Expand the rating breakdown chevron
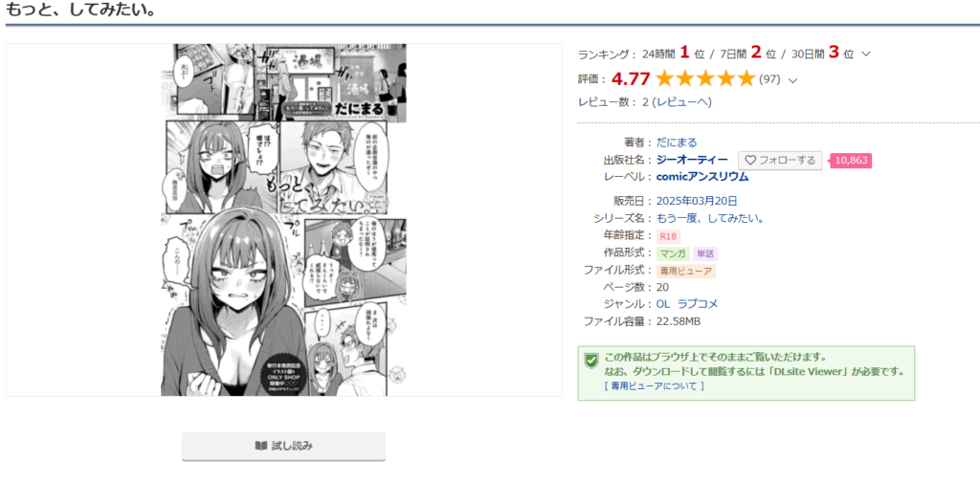This screenshot has width=980, height=483. (793, 80)
